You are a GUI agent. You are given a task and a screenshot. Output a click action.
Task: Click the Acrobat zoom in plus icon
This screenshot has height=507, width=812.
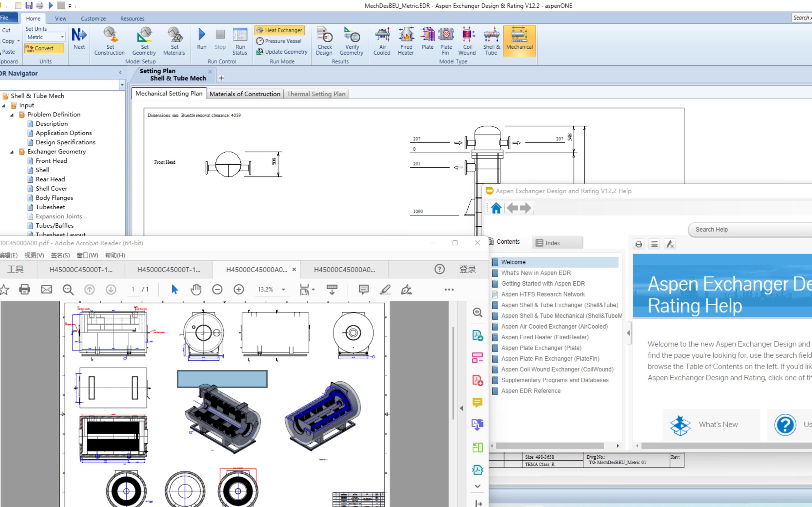238,289
